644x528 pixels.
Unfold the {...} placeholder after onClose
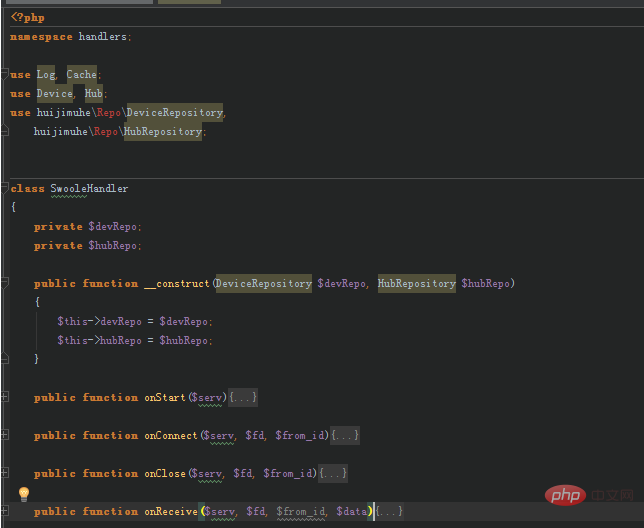point(333,473)
